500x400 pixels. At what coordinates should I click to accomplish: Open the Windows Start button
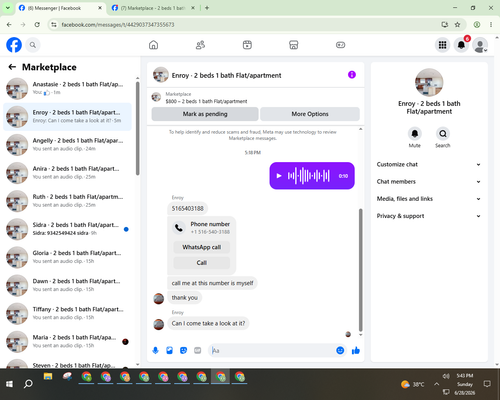[9, 384]
